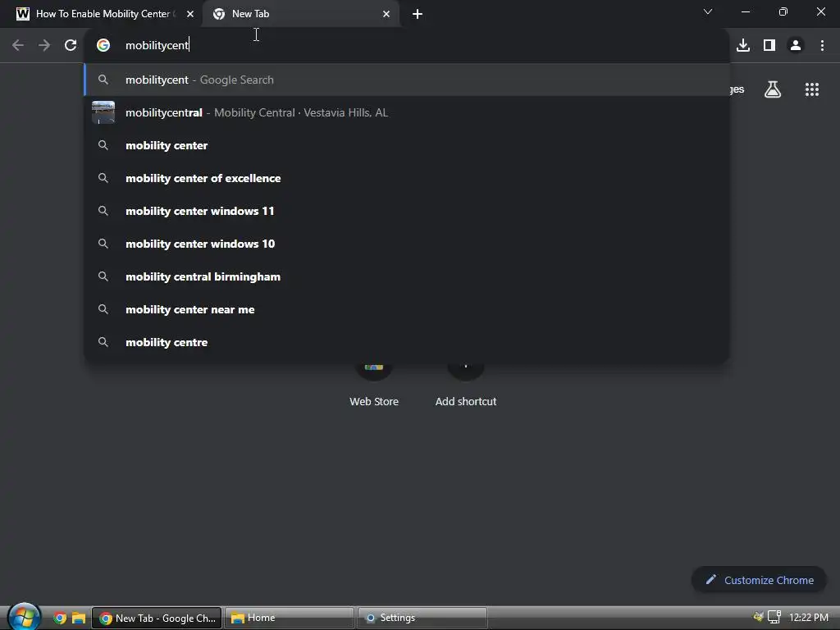Select the 'mobilitycent - Google Search' suggestion
Image resolution: width=840 pixels, height=630 pixels.
pyautogui.click(x=407, y=80)
